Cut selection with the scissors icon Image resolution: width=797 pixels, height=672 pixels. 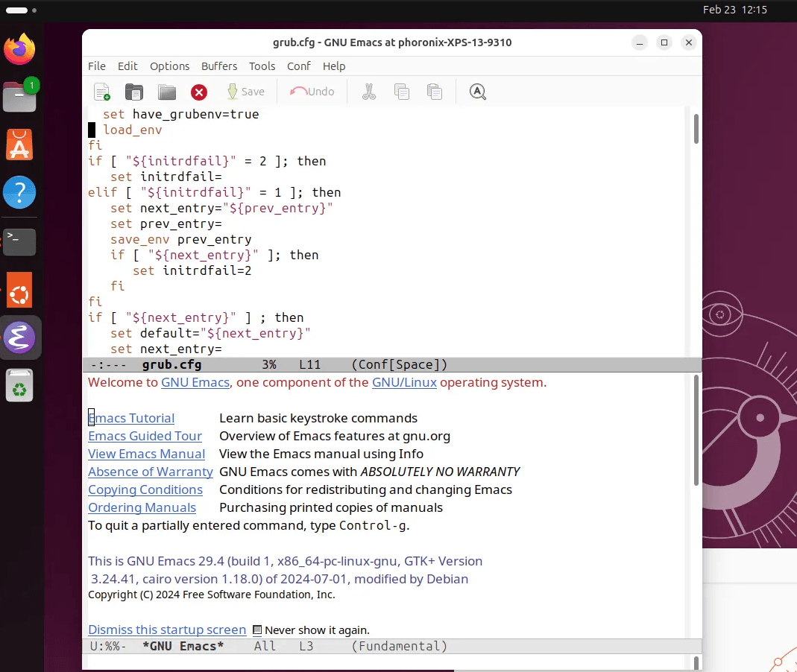coord(369,92)
